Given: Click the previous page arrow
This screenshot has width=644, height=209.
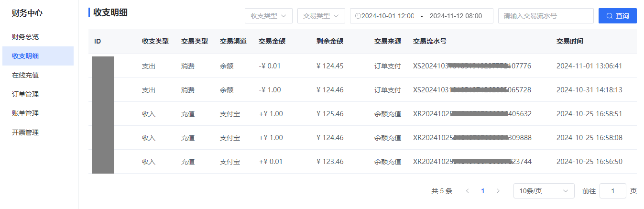Looking at the screenshot, I should coord(468,191).
